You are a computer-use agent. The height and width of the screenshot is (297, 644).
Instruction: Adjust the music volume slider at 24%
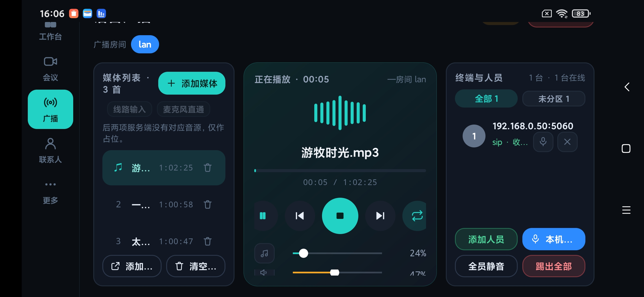click(x=337, y=253)
